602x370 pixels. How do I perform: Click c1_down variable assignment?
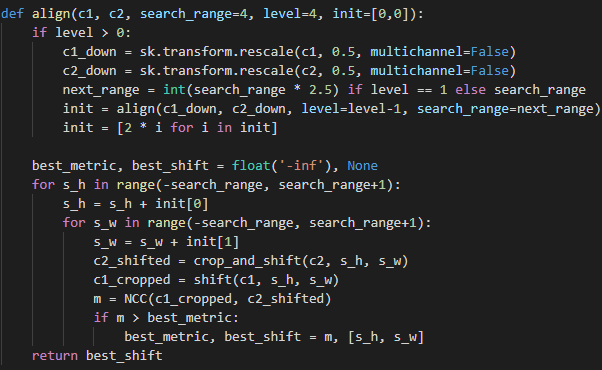pos(89,52)
